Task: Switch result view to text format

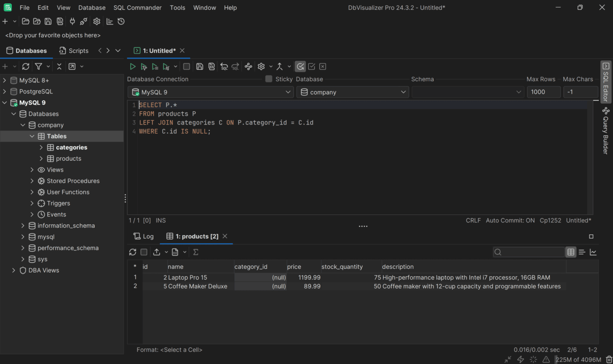Action: tap(582, 252)
